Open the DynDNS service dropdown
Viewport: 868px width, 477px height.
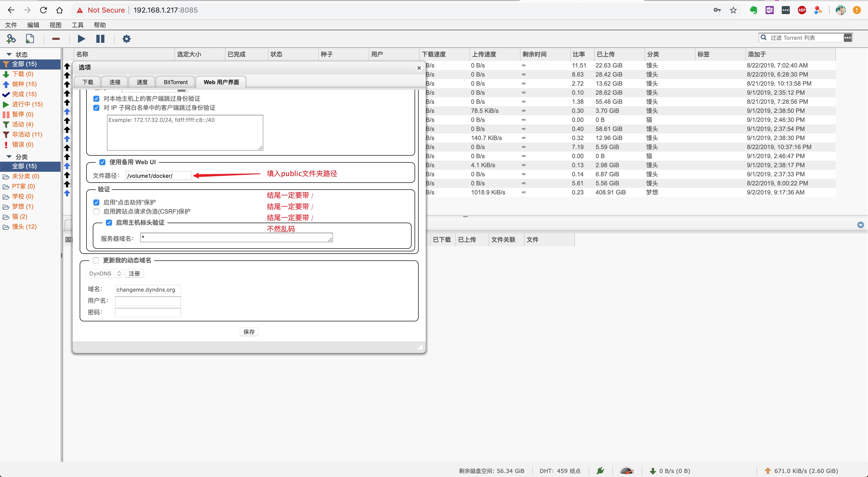(104, 273)
